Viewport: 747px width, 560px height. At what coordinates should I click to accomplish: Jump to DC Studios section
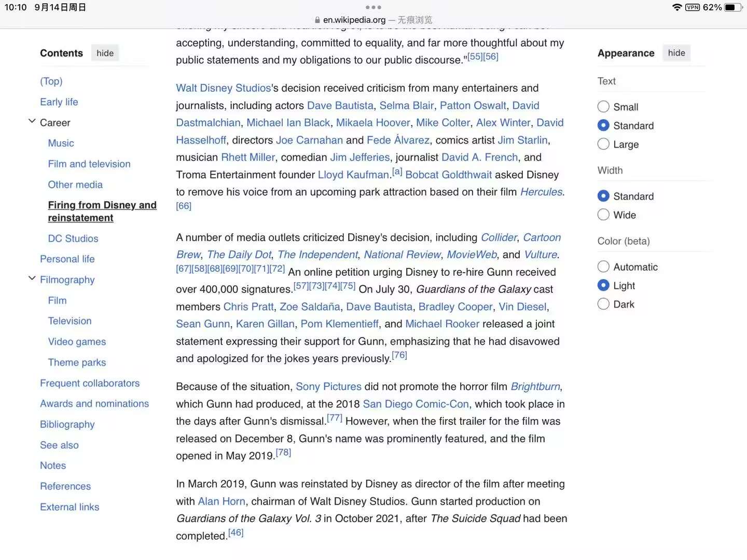pos(73,239)
